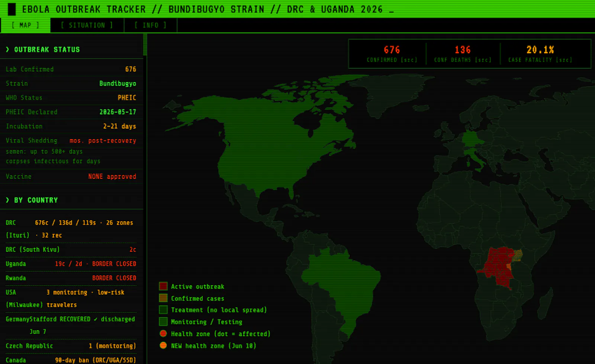The image size is (595, 364).
Task: Click the WHO Status PHEIC row
Action: tap(71, 98)
